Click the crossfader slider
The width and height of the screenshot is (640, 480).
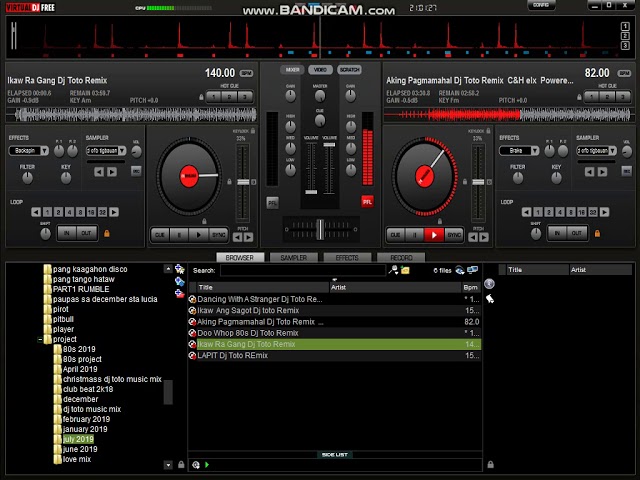(320, 229)
